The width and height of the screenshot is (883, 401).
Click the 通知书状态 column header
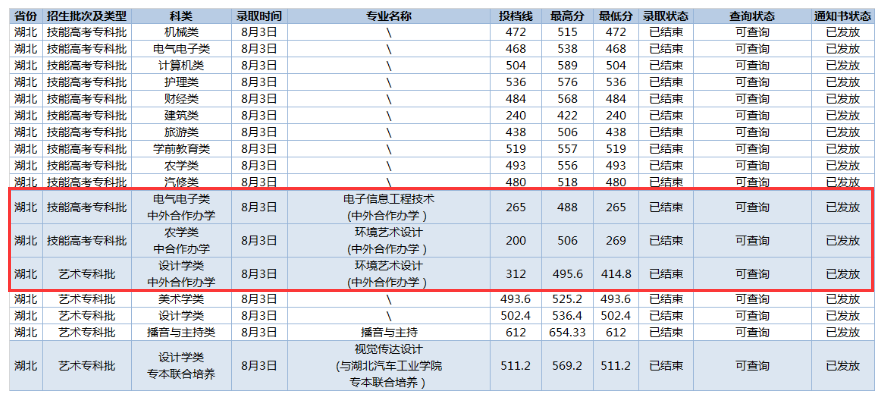click(x=843, y=16)
